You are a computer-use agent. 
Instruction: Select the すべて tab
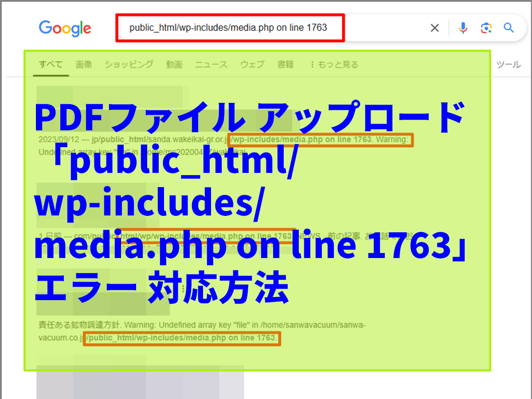click(51, 65)
